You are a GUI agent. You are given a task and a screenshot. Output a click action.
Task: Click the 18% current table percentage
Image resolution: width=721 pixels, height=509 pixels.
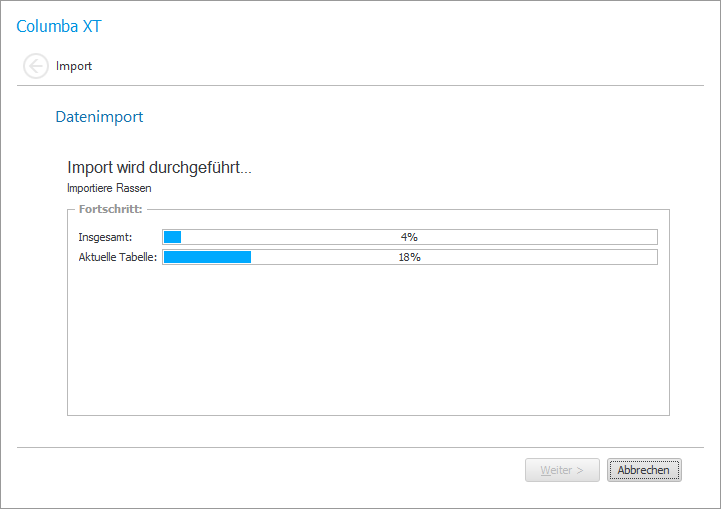(x=409, y=257)
